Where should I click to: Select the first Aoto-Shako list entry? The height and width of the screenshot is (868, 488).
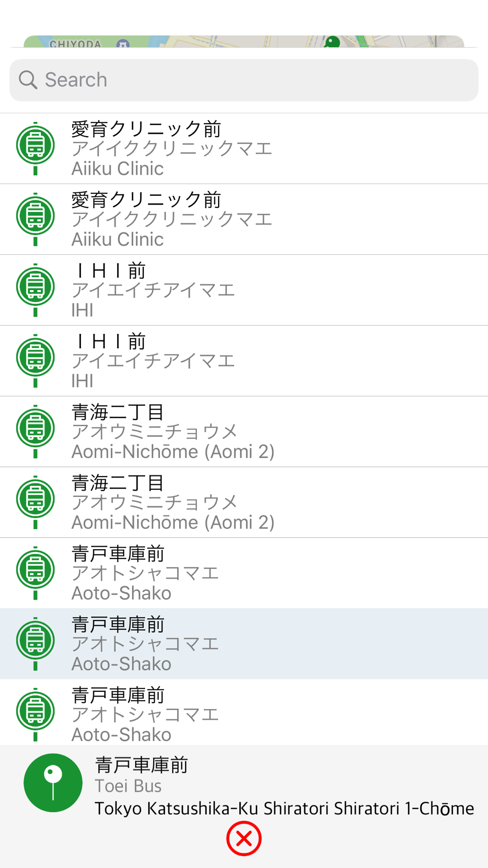tap(244, 573)
